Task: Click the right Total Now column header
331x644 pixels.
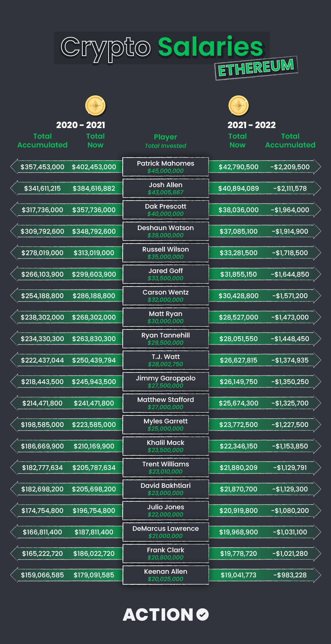Action: pyautogui.click(x=237, y=141)
